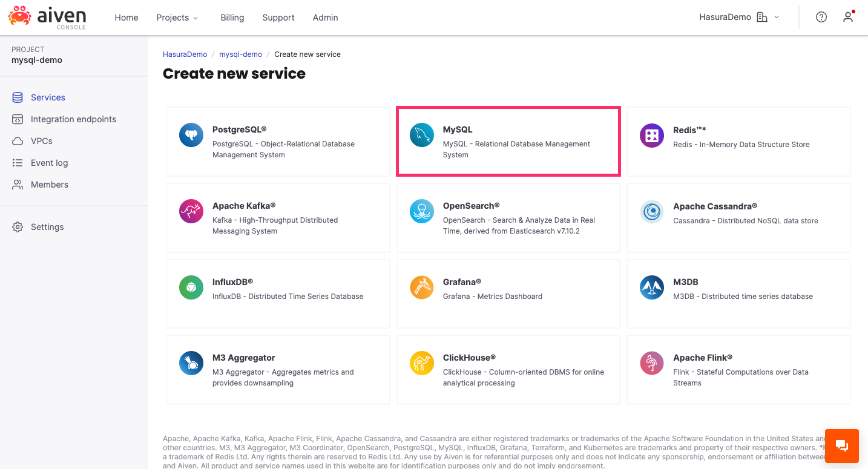Click the M3 Aggregator icon
This screenshot has width=868, height=469.
pyautogui.click(x=191, y=363)
